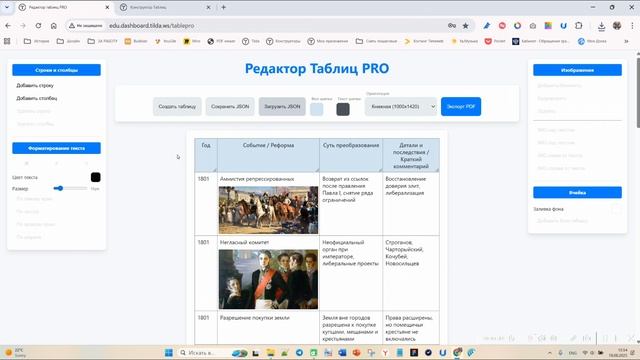Click the browser back arrow

tap(8, 26)
